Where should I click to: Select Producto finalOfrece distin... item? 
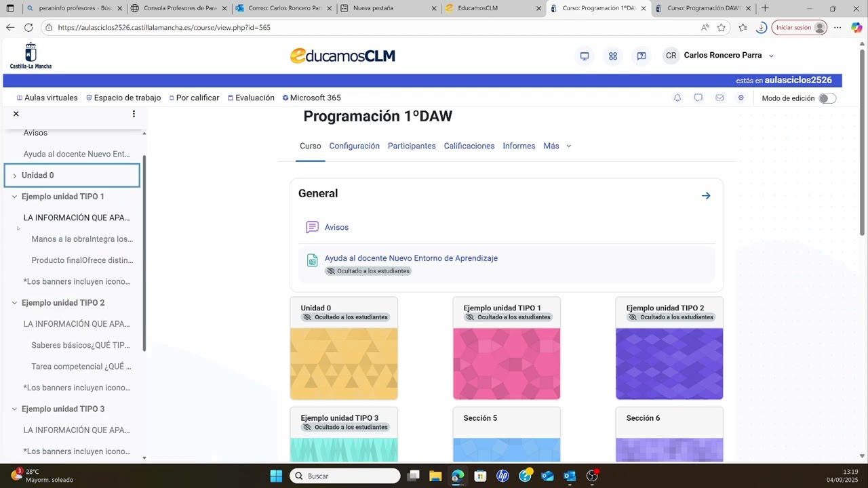click(x=82, y=260)
